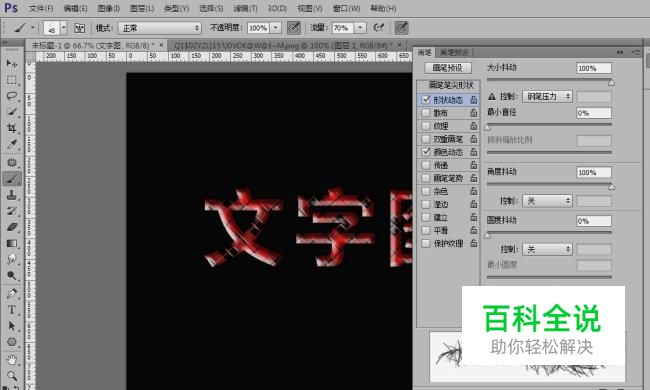Uncheck 形状动态 checkbox

(426, 100)
